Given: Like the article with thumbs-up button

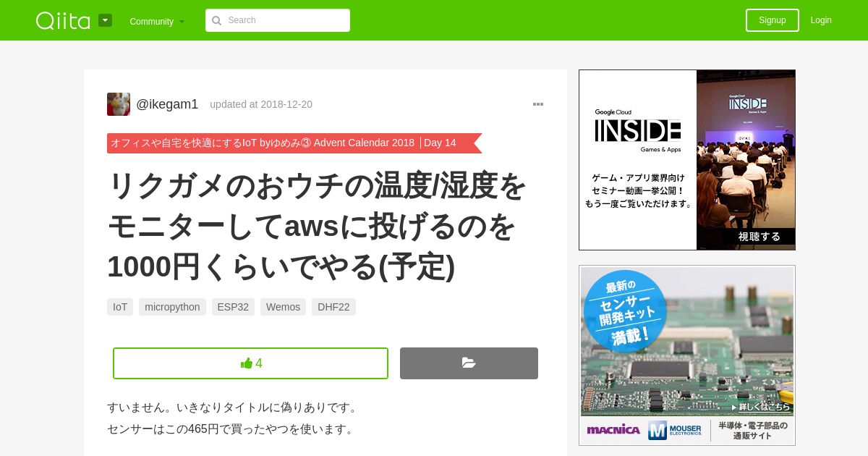Looking at the screenshot, I should tap(250, 363).
